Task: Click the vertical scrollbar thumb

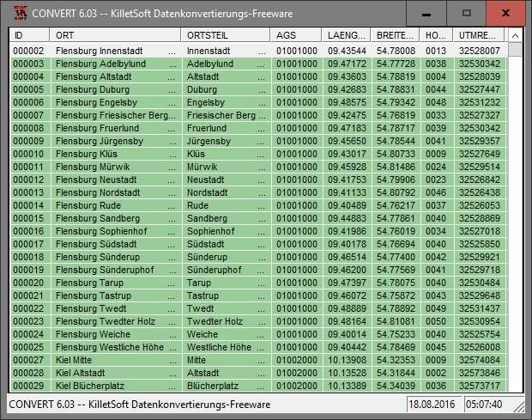Action: [515, 50]
